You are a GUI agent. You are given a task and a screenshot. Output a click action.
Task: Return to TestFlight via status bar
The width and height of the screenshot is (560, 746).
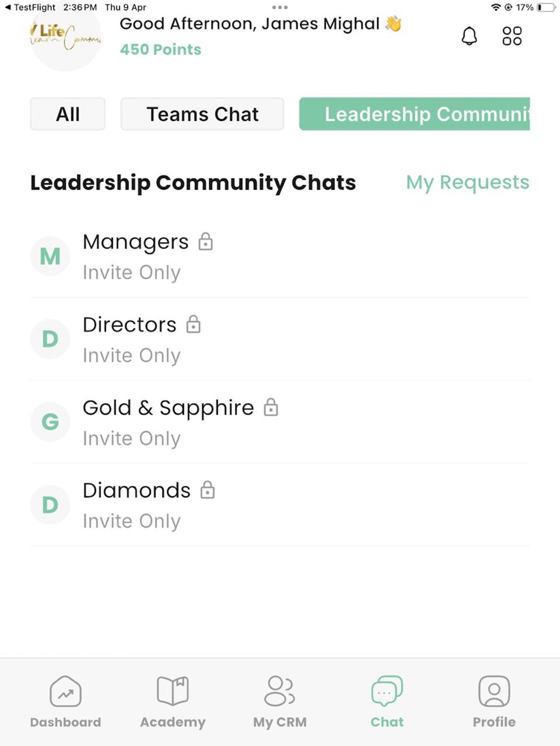click(x=30, y=8)
